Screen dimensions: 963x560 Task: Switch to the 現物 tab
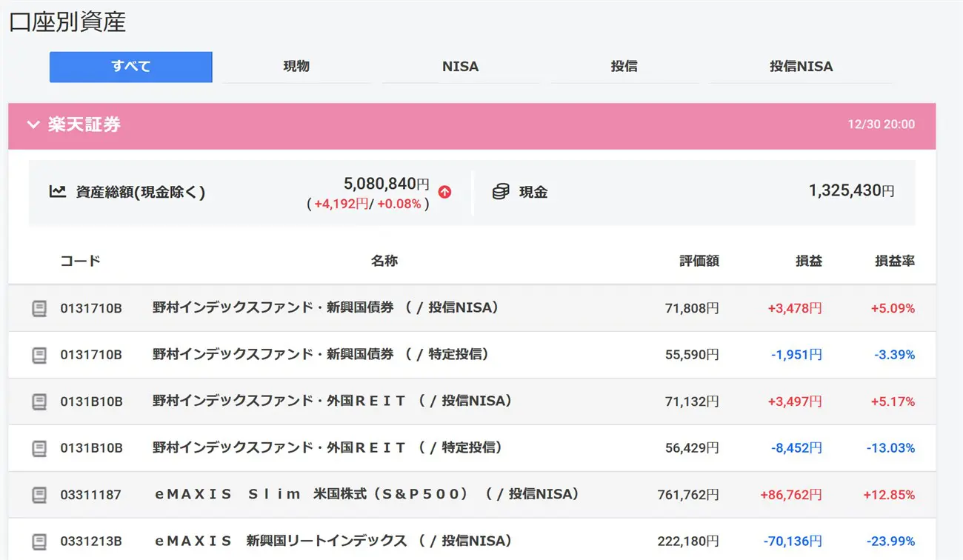pyautogui.click(x=296, y=67)
